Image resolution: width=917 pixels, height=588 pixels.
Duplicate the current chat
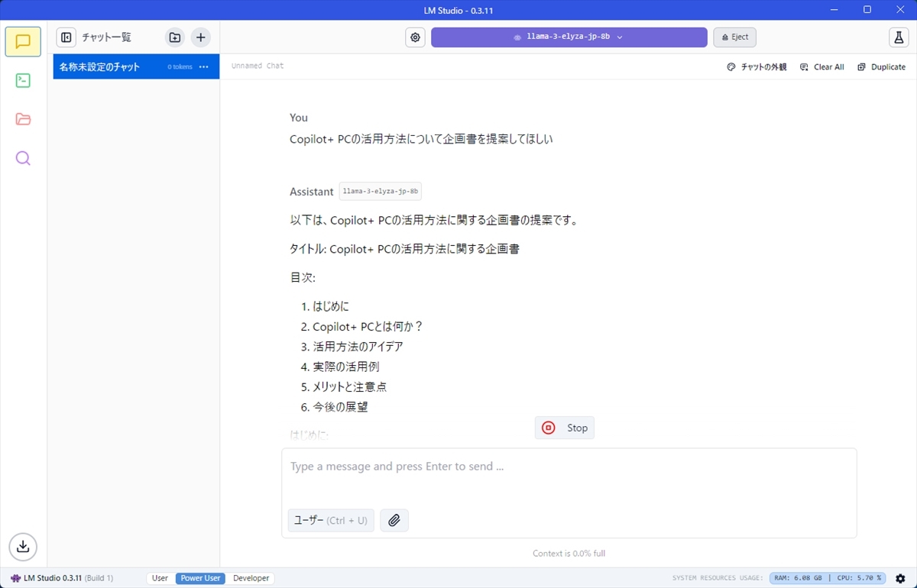click(882, 67)
